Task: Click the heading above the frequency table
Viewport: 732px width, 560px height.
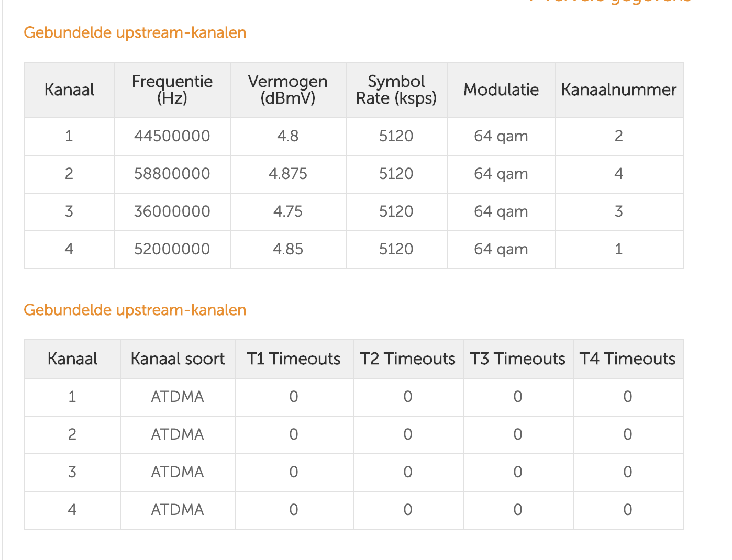Action: pyautogui.click(x=135, y=32)
